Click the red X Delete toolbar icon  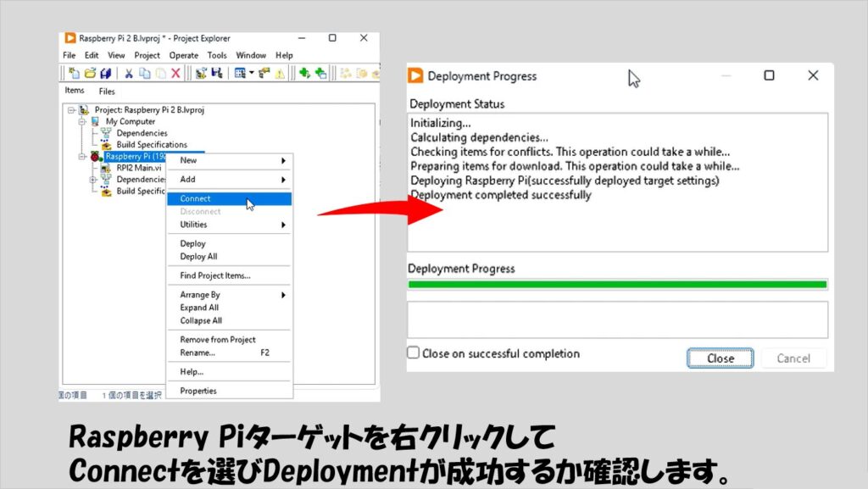click(x=176, y=73)
